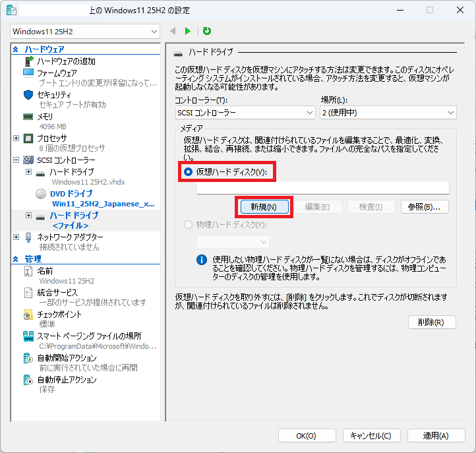Image resolution: width=476 pixels, height=453 pixels.
Task: Select メモリ in the settings tree
Action: pyautogui.click(x=45, y=117)
